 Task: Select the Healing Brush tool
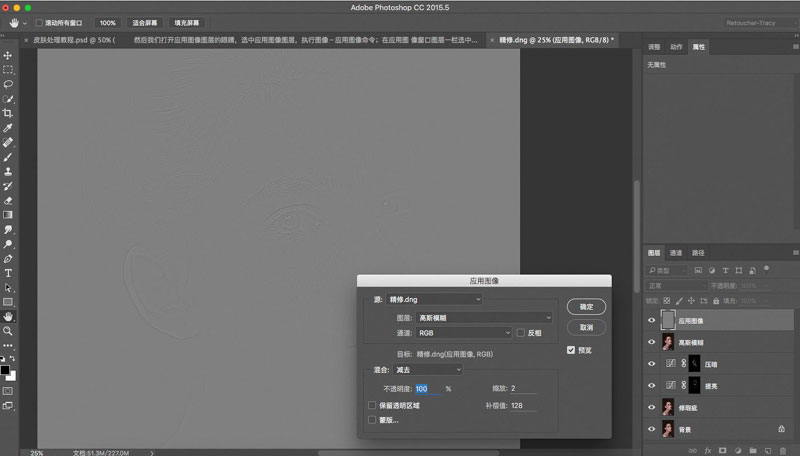pyautogui.click(x=8, y=142)
